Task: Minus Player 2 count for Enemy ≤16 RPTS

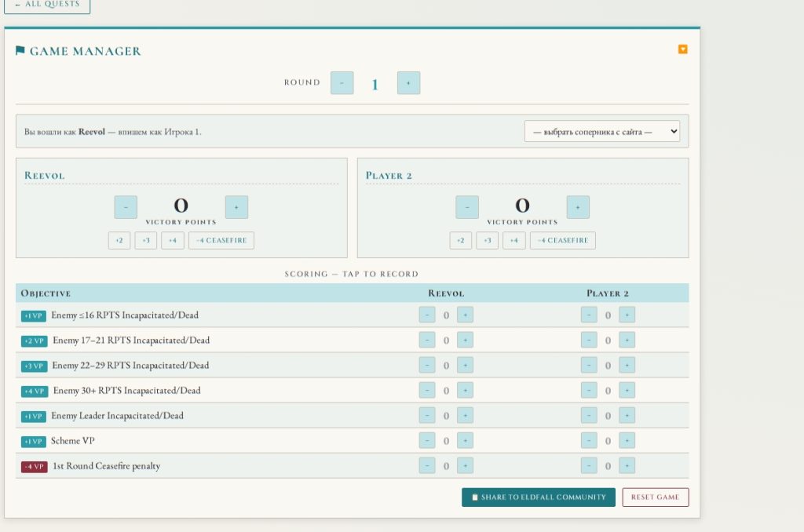Action: [589, 315]
